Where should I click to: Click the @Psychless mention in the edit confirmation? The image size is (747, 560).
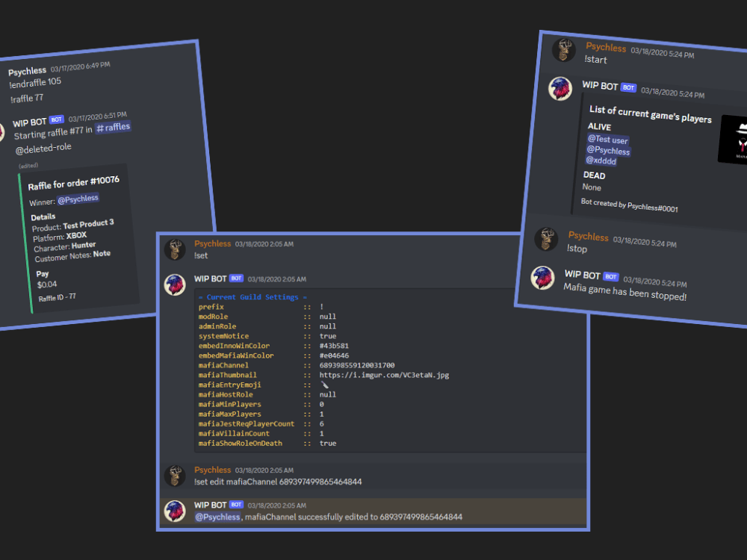217,517
